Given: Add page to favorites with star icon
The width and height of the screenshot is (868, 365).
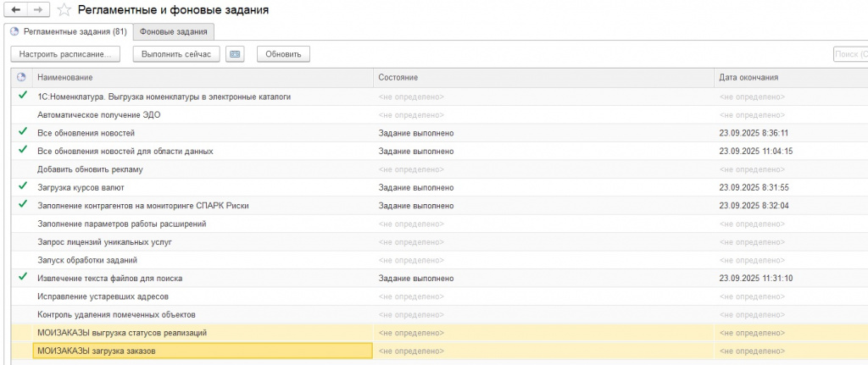Looking at the screenshot, I should click(x=64, y=11).
